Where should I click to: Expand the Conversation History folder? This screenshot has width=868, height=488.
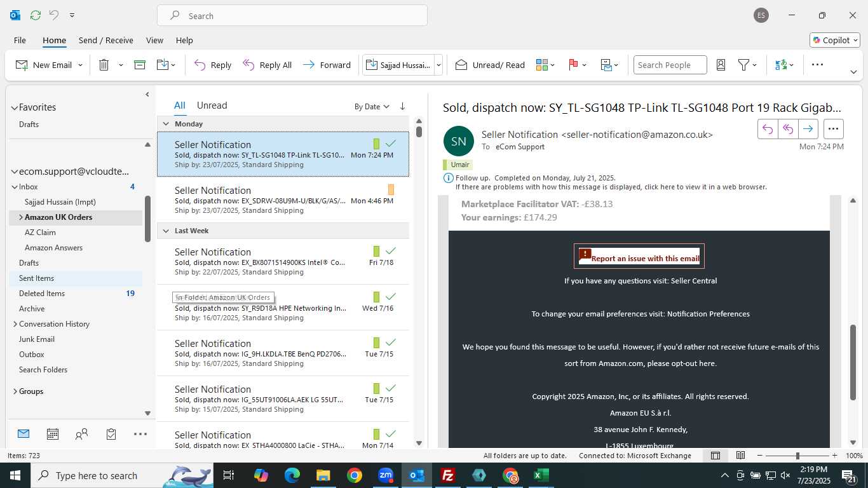[15, 324]
